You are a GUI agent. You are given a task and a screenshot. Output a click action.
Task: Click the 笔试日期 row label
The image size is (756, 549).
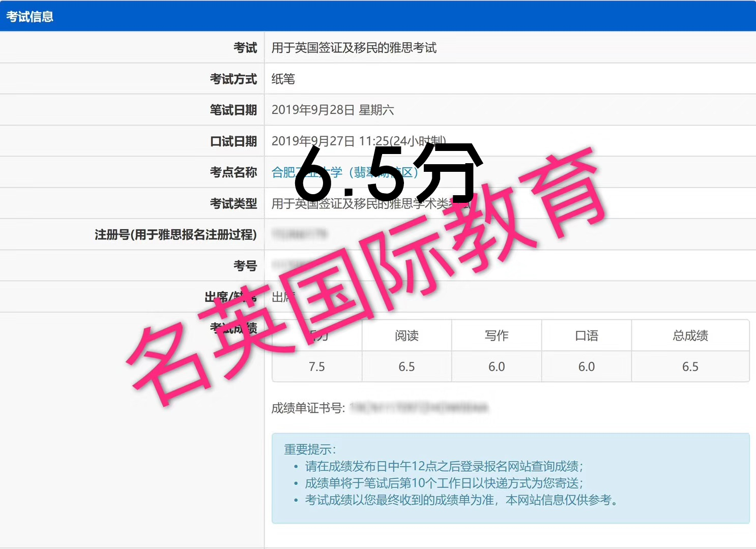point(234,110)
